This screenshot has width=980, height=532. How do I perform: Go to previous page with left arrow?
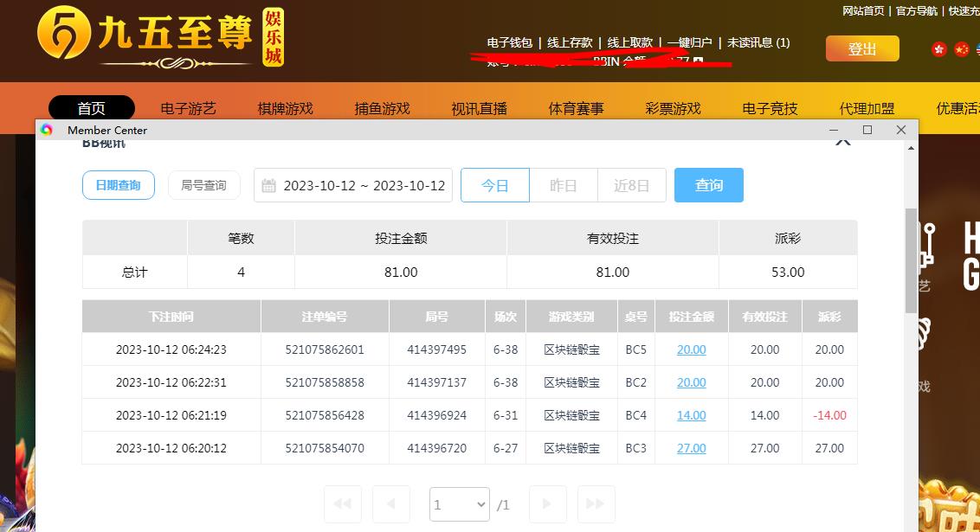(390, 503)
